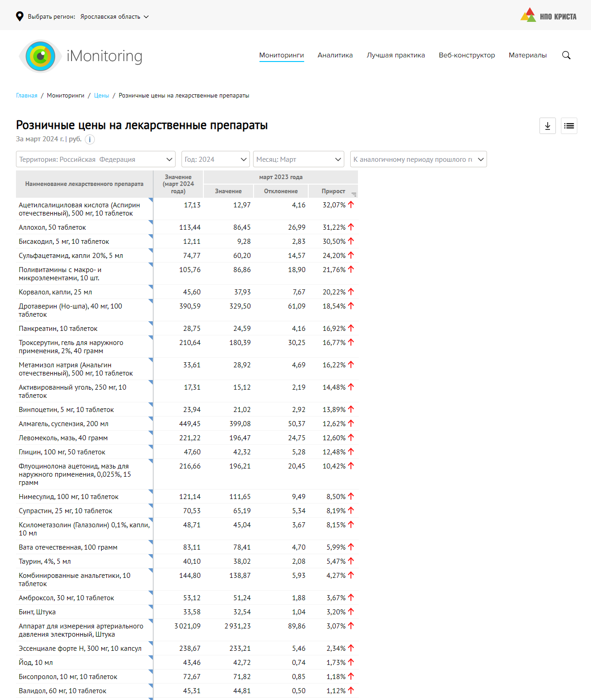Click the Цены breadcrumb link

[x=101, y=96]
